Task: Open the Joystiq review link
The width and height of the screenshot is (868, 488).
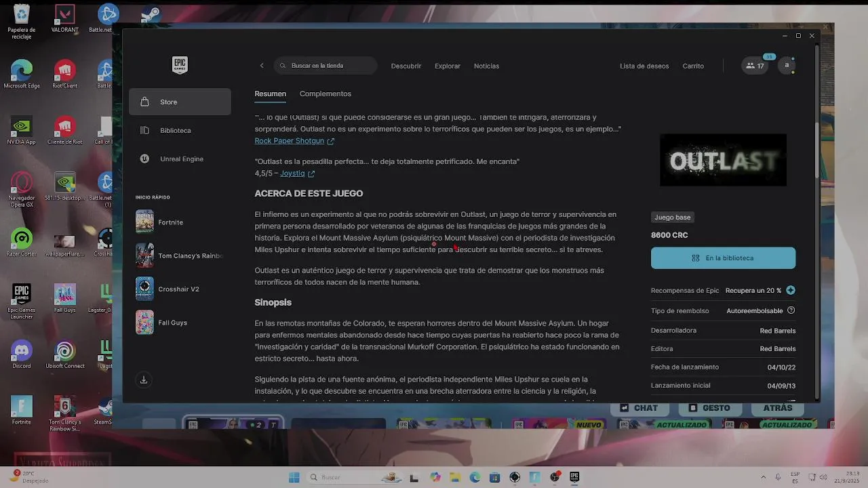Action: [x=297, y=174]
